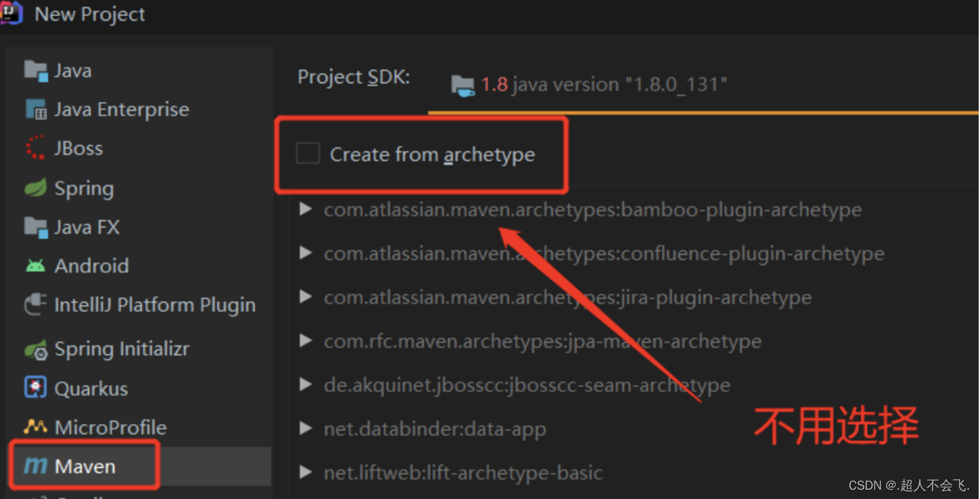Expand the jira-plugin-archetype entry
This screenshot has height=499, width=980.
[305, 297]
